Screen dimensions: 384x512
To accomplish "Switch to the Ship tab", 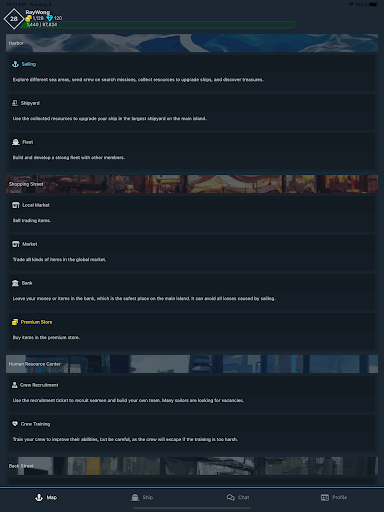I will coord(142,497).
